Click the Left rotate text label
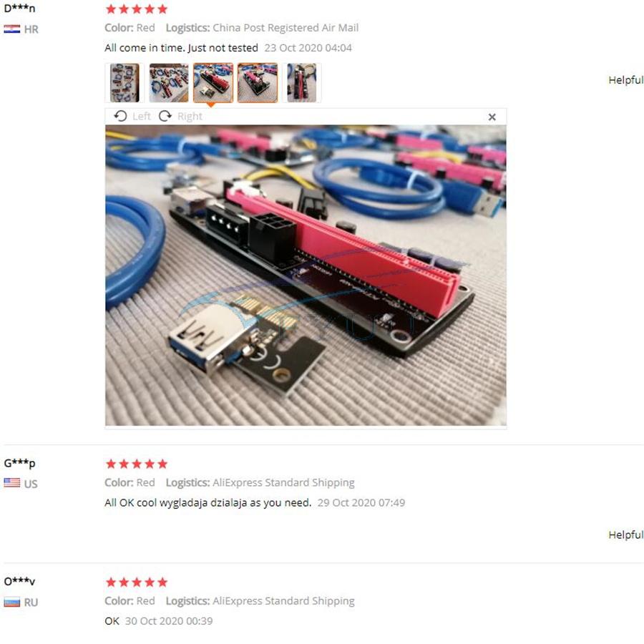 click(142, 116)
